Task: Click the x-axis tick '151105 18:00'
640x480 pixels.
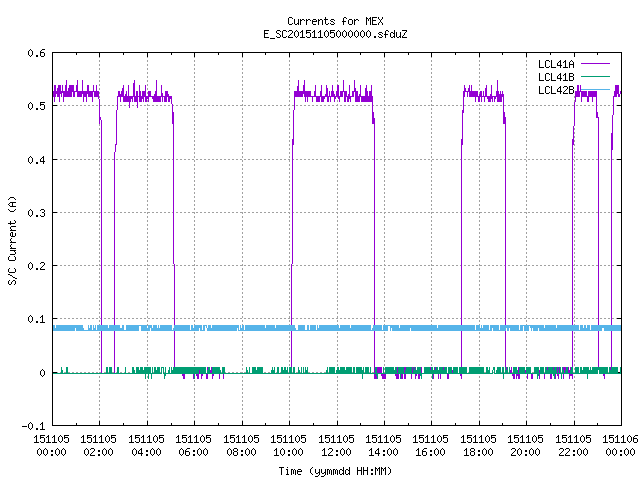Action: [478, 445]
